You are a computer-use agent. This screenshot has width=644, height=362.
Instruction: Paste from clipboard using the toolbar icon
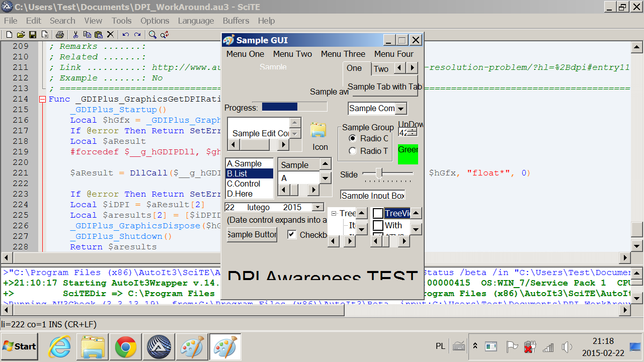click(x=99, y=35)
